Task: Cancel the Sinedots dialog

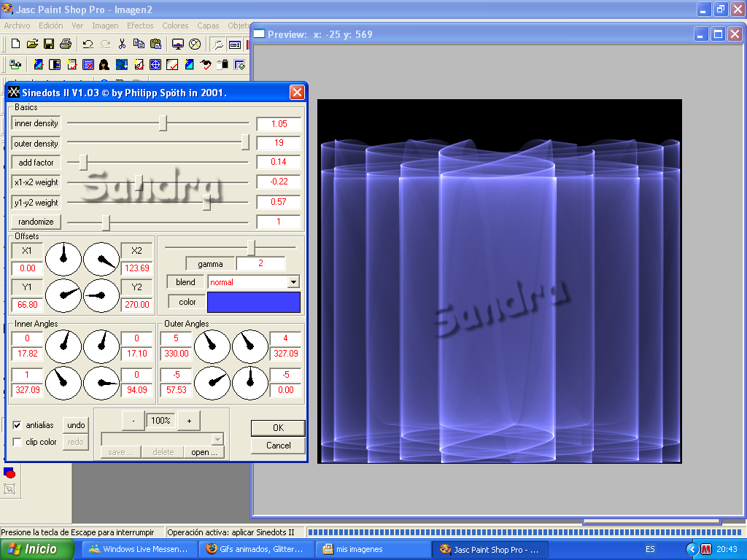Action: (x=278, y=446)
